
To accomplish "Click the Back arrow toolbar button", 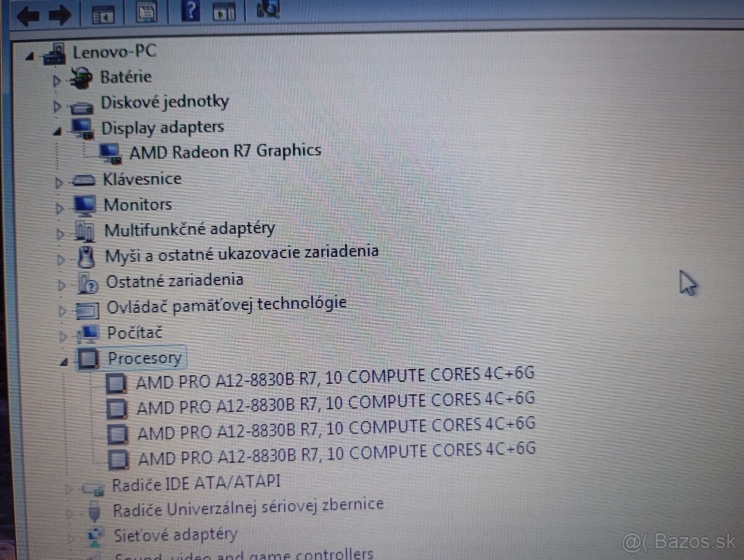I will 28,16.
